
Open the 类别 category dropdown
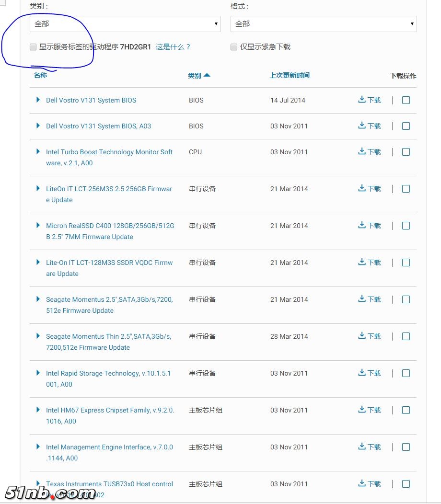pos(125,24)
